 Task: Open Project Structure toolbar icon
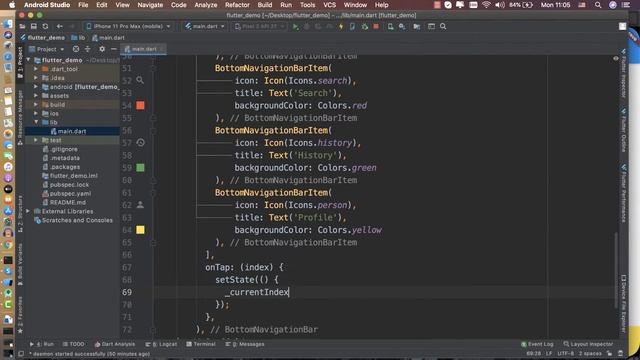(416, 27)
